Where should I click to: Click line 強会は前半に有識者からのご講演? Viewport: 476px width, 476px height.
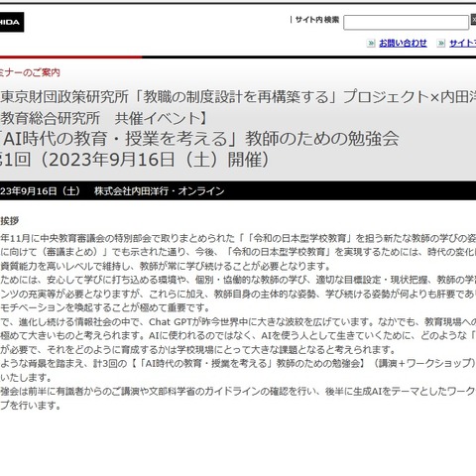[x=238, y=392]
